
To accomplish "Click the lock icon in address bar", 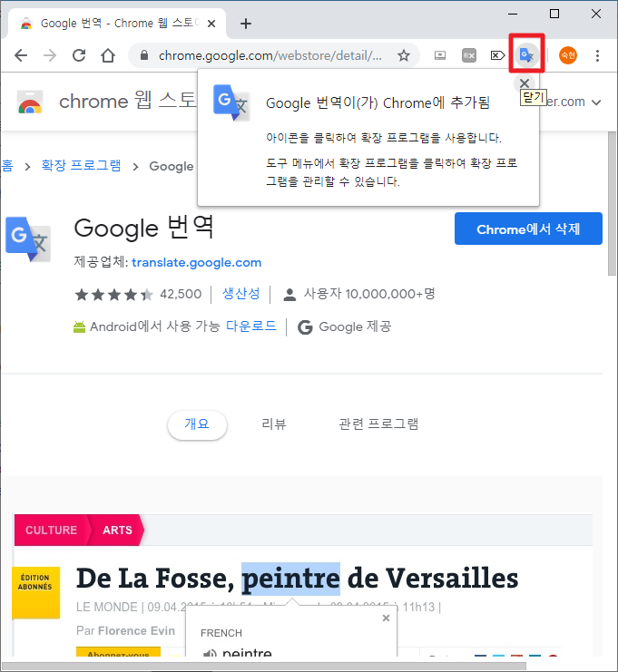I will (144, 55).
